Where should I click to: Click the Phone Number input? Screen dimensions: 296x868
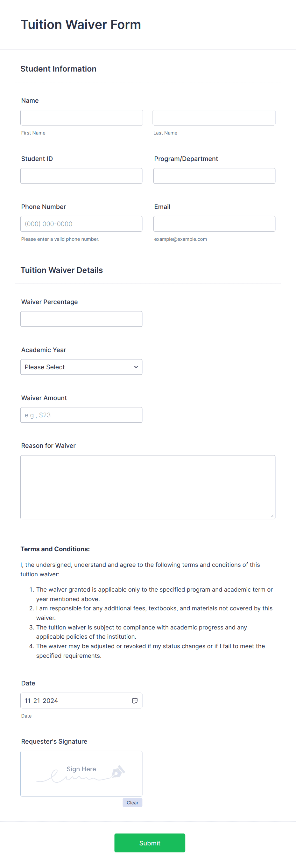point(81,223)
